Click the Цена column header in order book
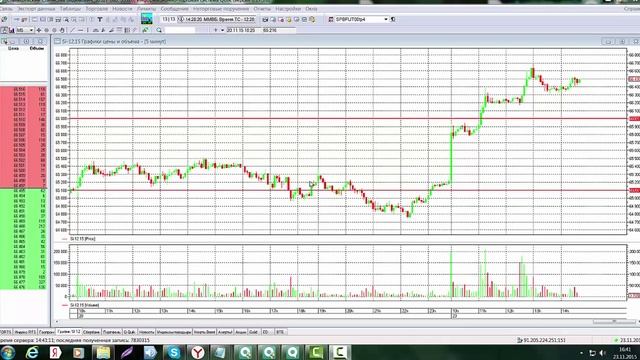 pos(13,48)
